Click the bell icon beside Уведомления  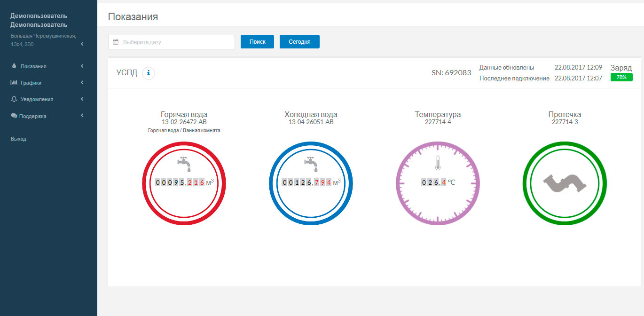(x=14, y=99)
